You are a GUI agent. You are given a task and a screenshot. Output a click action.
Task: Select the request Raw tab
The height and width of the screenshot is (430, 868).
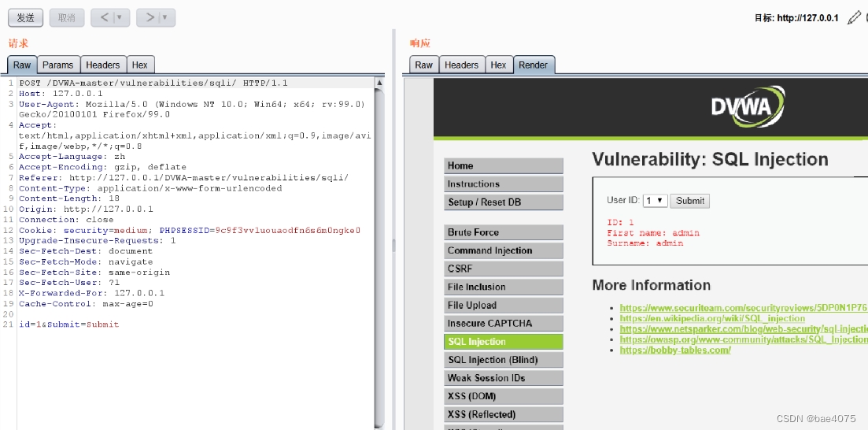22,65
